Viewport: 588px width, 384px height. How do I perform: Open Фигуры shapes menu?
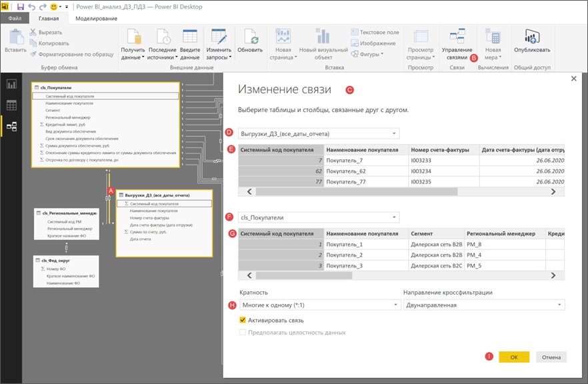pos(367,54)
